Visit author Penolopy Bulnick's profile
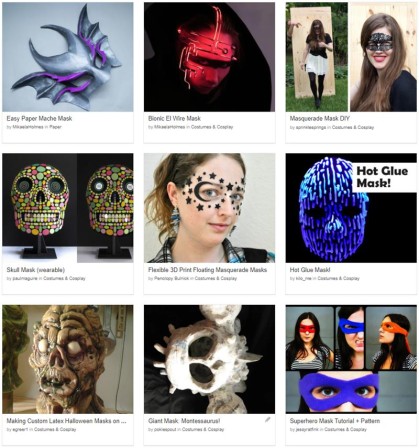The image size is (419, 448). (171, 278)
